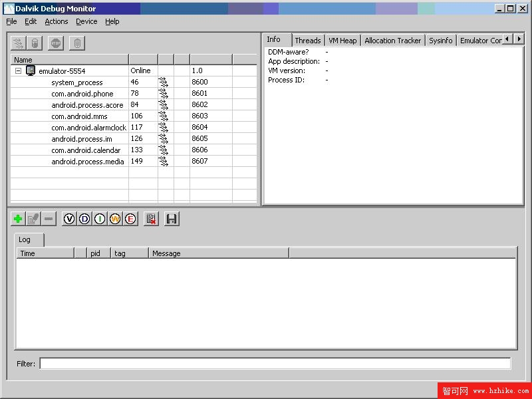532x399 pixels.
Task: Click the garbage collection trash can icon
Action: click(77, 43)
